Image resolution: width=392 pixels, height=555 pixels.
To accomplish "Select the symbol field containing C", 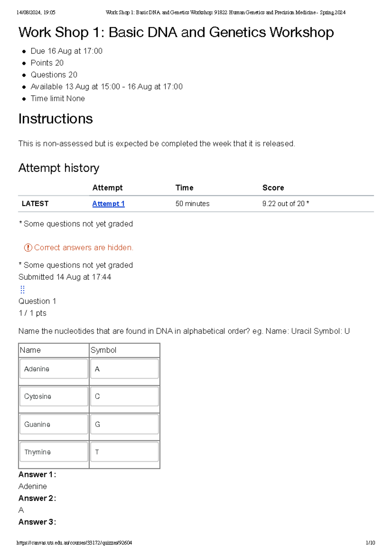I will pos(124,396).
